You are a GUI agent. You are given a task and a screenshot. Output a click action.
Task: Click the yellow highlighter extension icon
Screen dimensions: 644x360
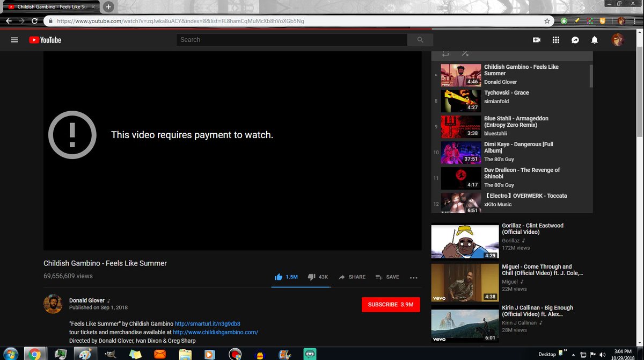[x=577, y=20]
